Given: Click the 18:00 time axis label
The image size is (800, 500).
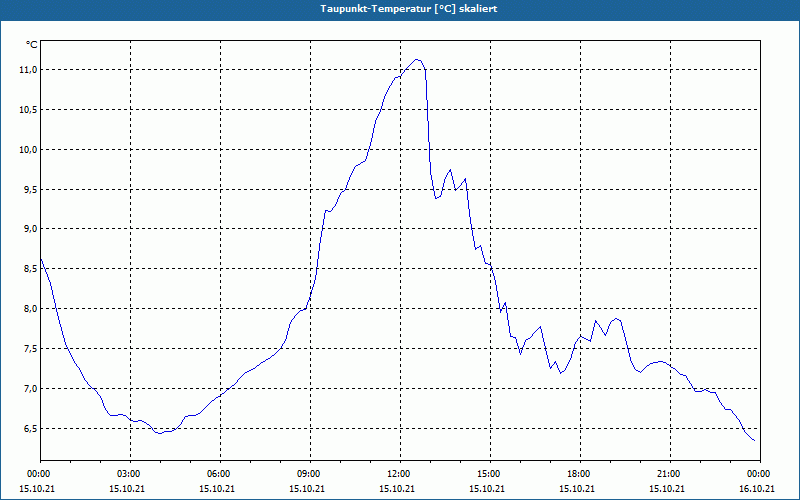Looking at the screenshot, I should (580, 474).
